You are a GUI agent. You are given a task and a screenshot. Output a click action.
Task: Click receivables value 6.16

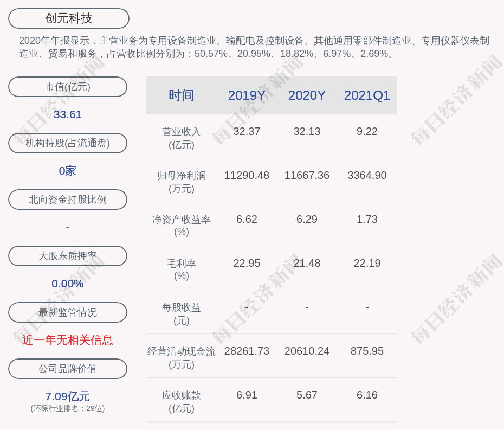(367, 395)
